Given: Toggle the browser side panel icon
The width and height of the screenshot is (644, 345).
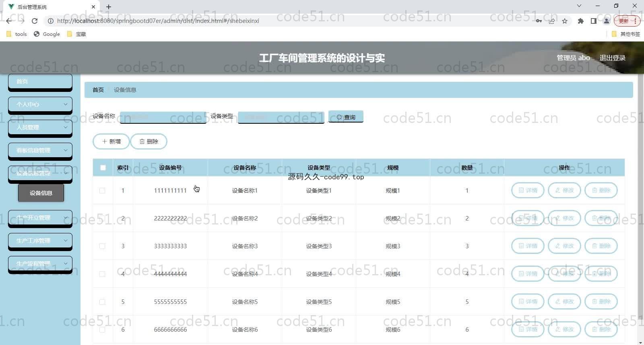Looking at the screenshot, I should (x=593, y=21).
